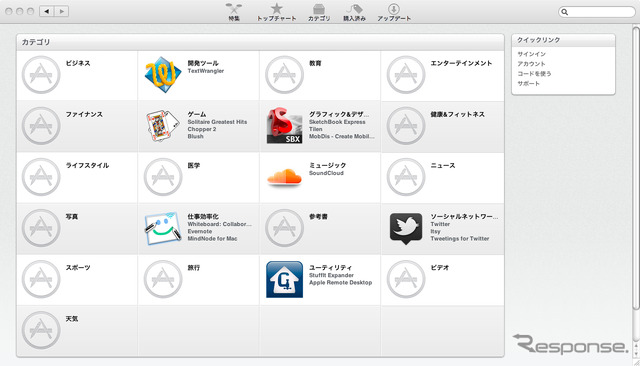Click the SketchBook SBX icon
The image size is (640, 366).
click(x=284, y=126)
